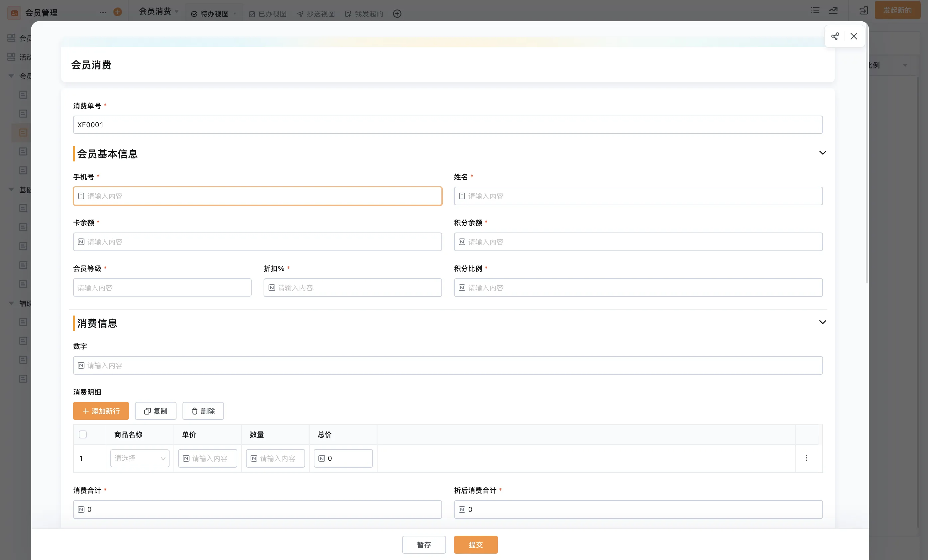Open the 商品名称 请选择 dropdown in row 1
928x560 pixels.
click(x=140, y=458)
